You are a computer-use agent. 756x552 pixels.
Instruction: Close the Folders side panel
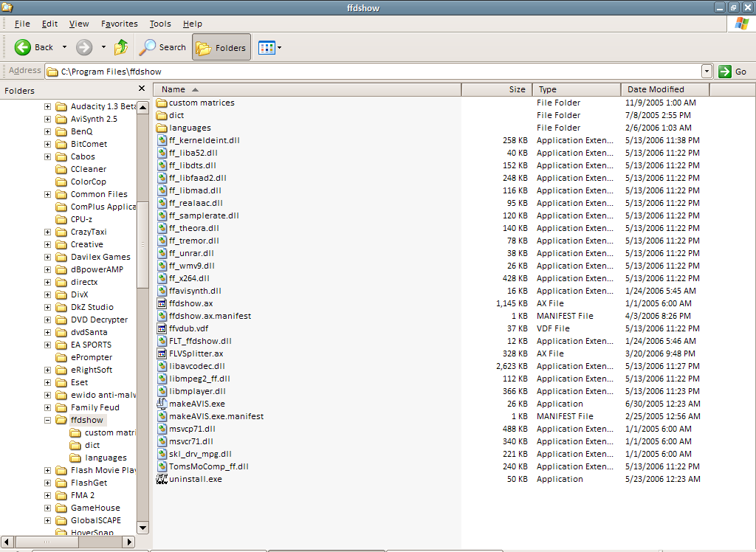(142, 89)
